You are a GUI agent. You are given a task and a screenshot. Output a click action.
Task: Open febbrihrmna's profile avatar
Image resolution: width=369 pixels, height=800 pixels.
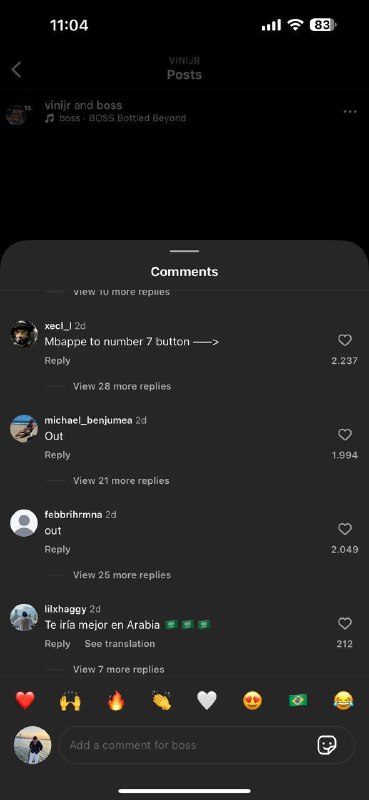coord(24,523)
